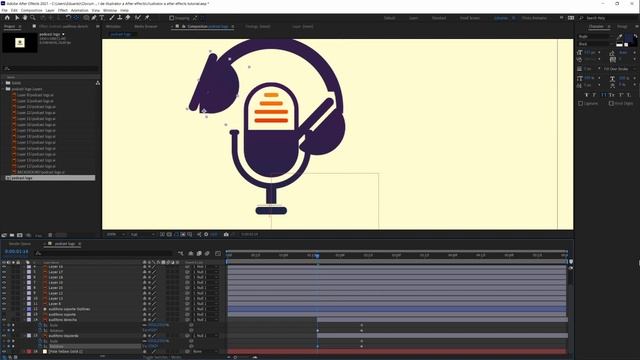Click the Faux Italic text style button
640x360 pixels.
(x=594, y=95)
